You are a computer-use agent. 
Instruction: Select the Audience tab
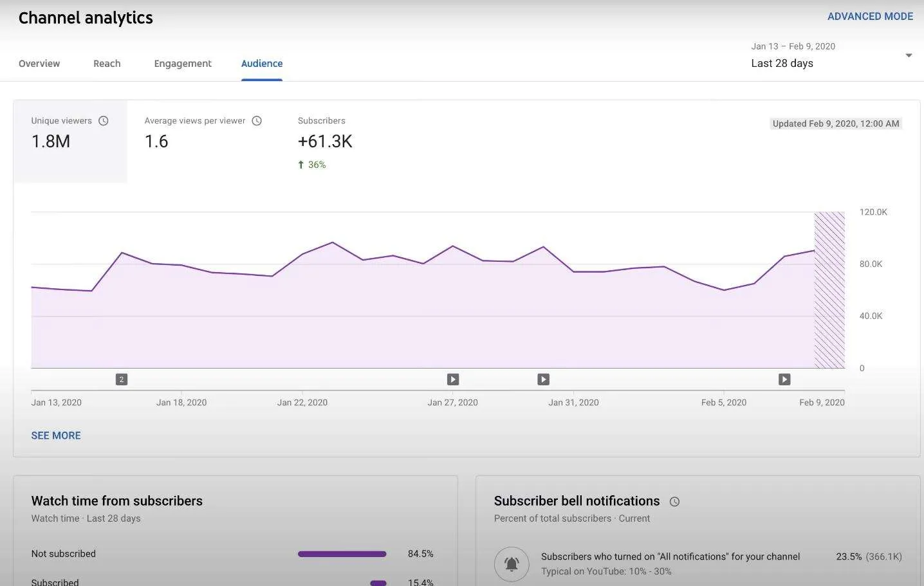262,64
